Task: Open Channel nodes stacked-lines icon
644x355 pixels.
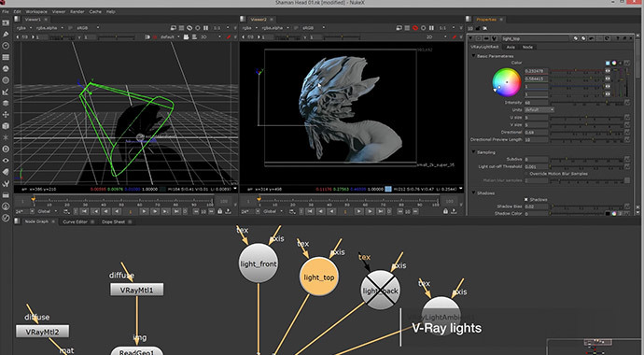Action: pos(6,58)
